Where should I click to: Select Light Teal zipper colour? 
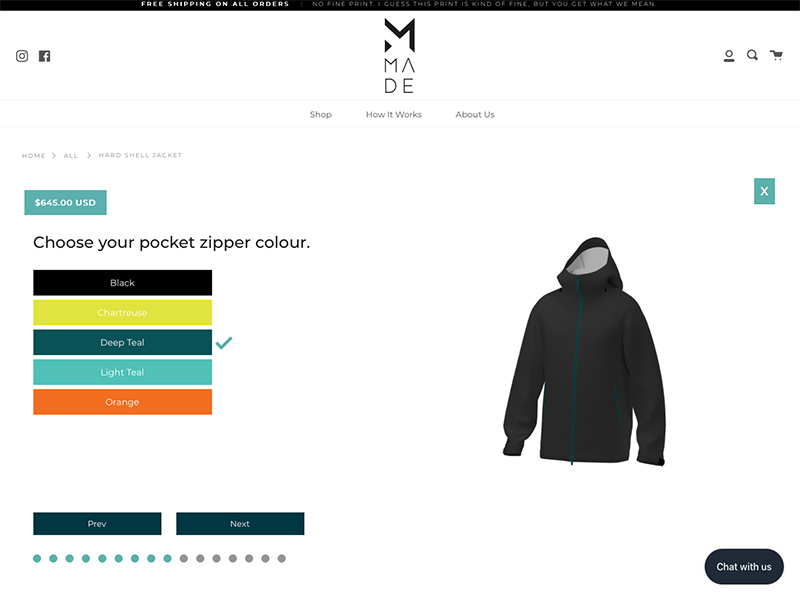(122, 372)
